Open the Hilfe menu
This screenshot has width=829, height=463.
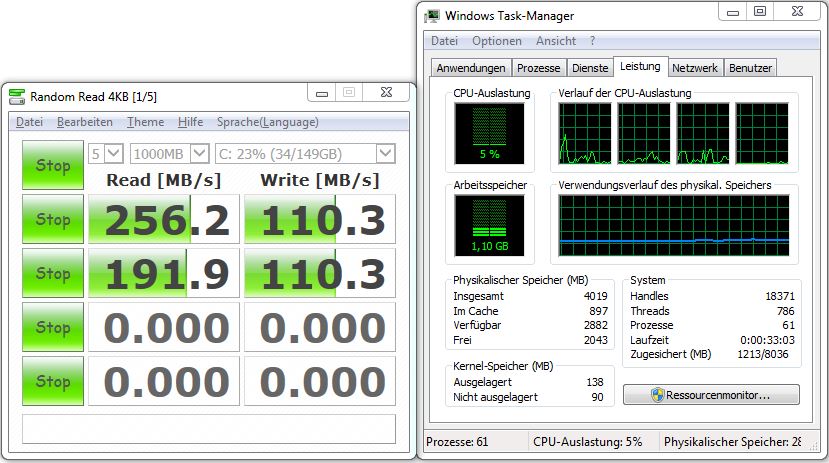coord(190,122)
